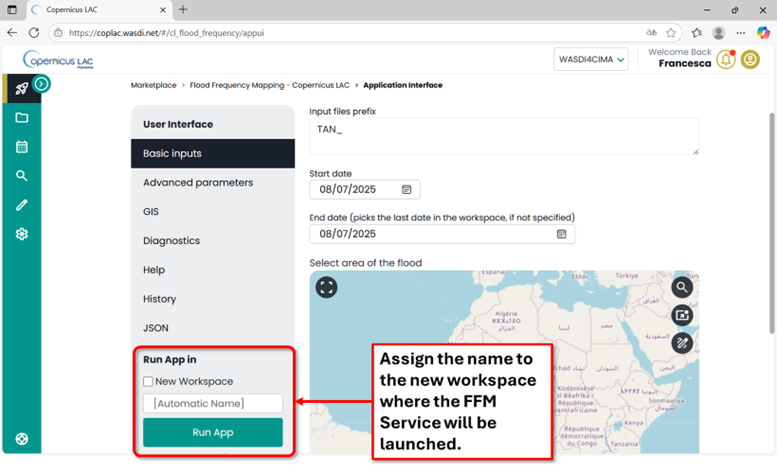Open the Help tab

coord(213,270)
